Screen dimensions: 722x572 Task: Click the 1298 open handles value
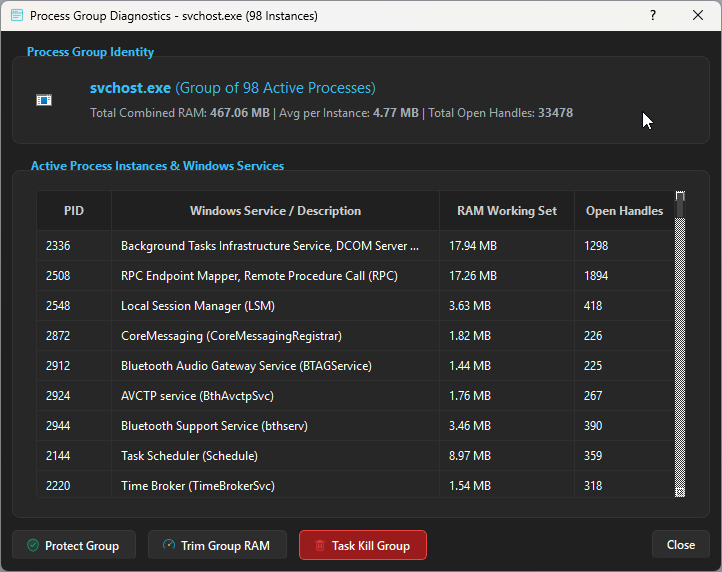click(596, 245)
